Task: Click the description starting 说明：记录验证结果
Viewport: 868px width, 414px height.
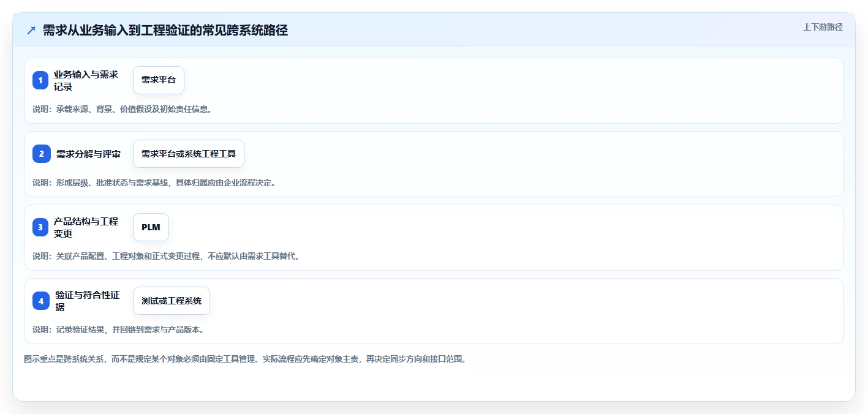Action: point(118,329)
